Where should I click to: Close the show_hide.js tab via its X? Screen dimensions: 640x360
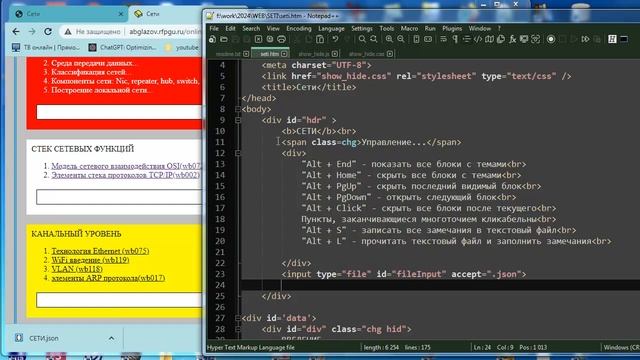335,54
